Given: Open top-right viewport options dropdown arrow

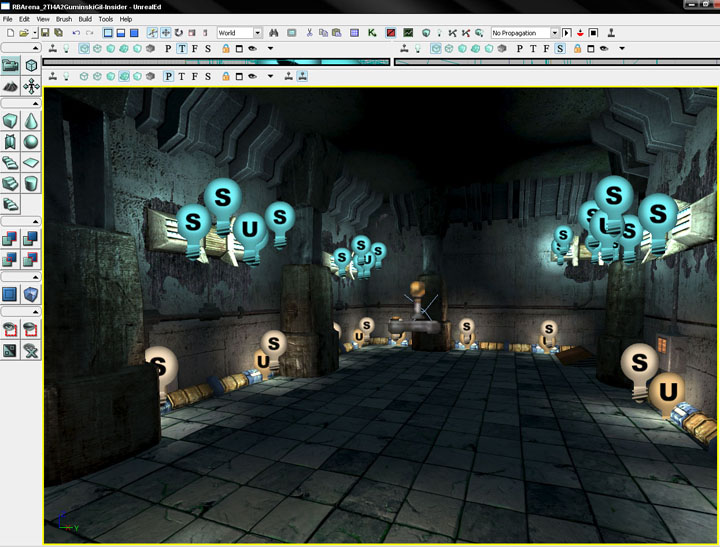Looking at the screenshot, I should click(x=622, y=48).
